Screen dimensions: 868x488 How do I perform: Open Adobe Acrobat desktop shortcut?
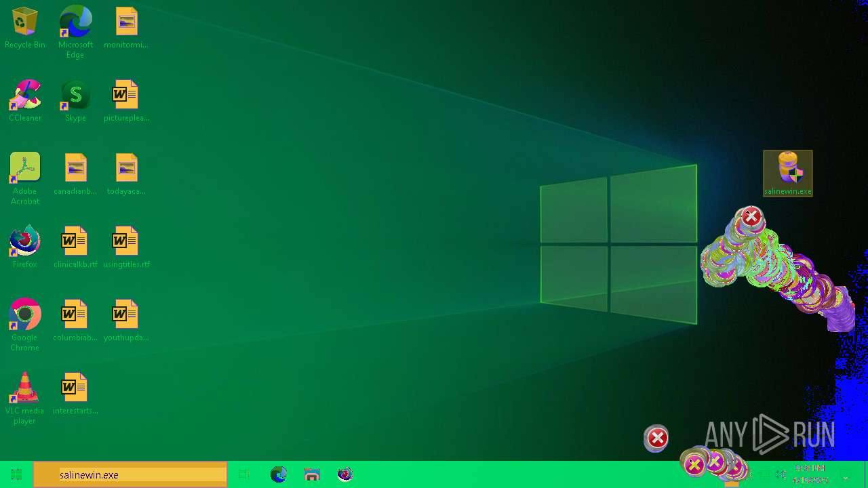tap(25, 179)
